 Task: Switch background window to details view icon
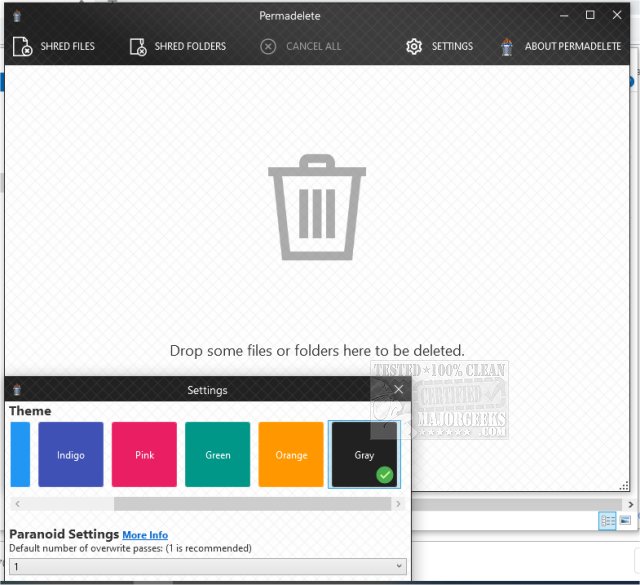(607, 520)
